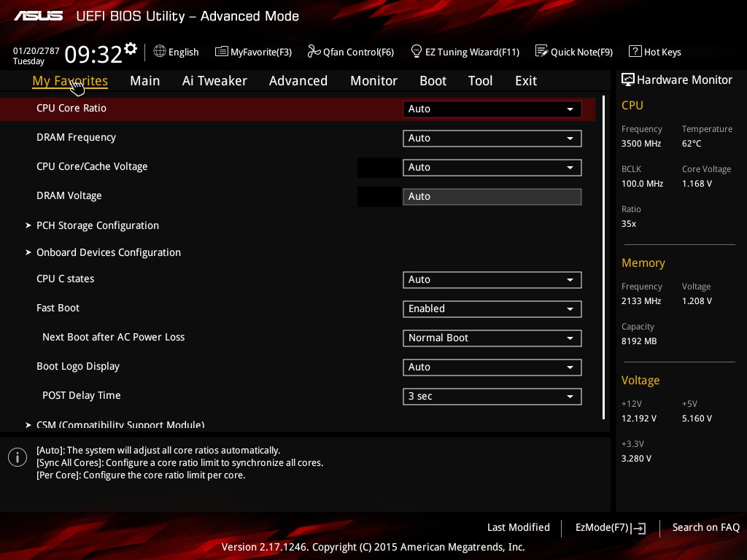Open the DRAM Frequency dropdown

pos(492,139)
